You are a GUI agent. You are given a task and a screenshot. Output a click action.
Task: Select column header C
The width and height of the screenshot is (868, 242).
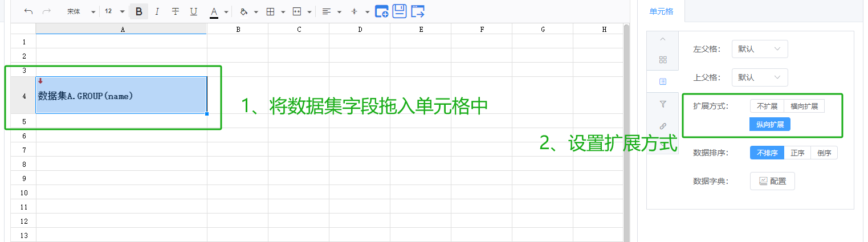click(299, 29)
